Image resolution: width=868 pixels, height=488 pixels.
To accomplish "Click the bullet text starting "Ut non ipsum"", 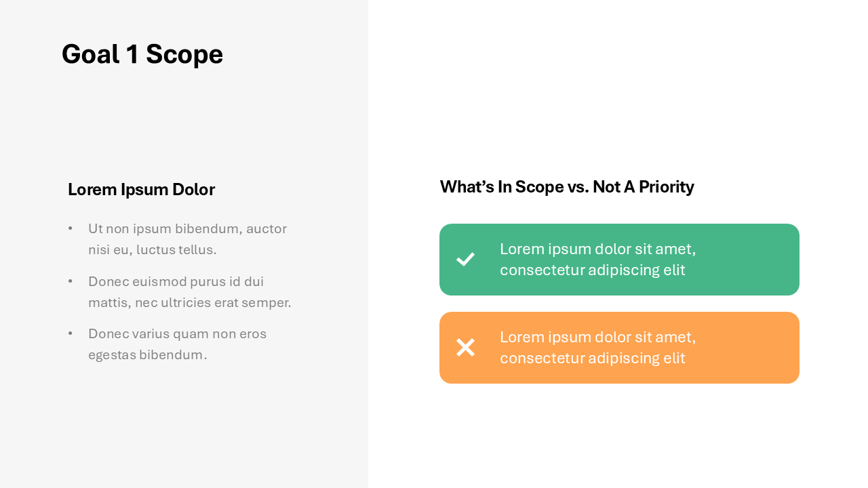I will click(x=187, y=239).
